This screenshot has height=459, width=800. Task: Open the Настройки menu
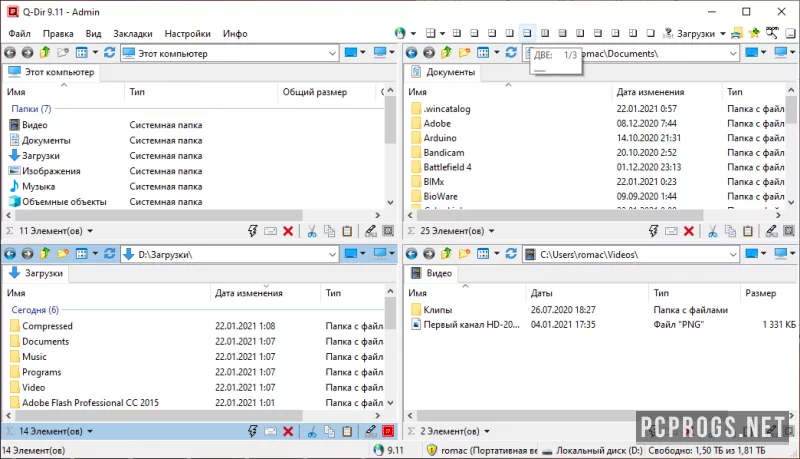tap(187, 34)
